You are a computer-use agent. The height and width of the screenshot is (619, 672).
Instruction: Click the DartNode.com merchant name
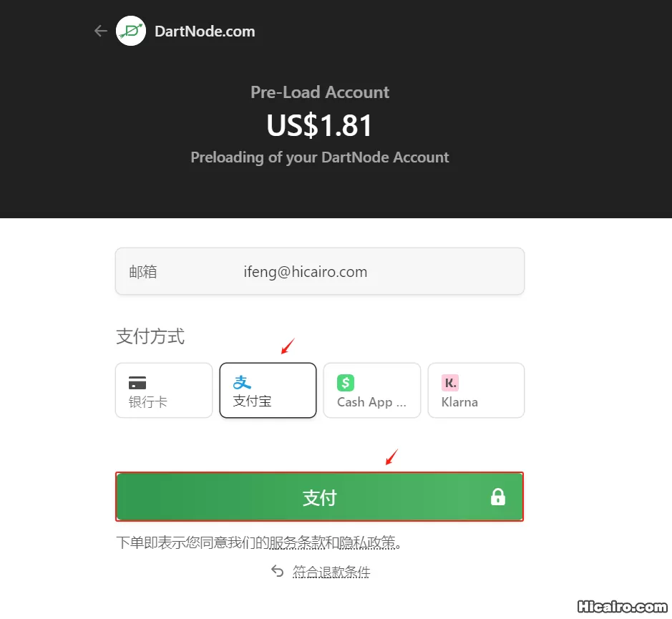(205, 31)
